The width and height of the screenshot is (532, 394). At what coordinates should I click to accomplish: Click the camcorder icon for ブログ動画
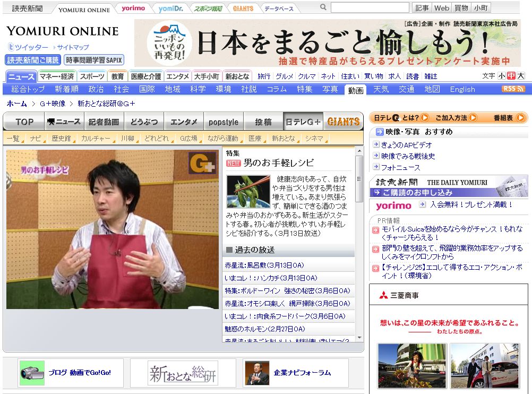pos(32,373)
